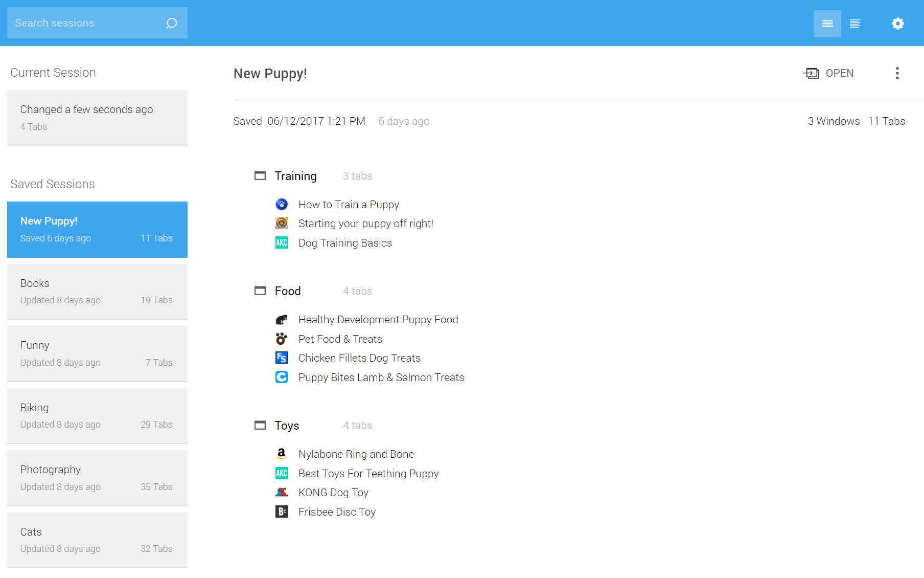Click the Chewy icon beside Puppy Bites Lamb & Salmon
924x578 pixels.
[282, 377]
